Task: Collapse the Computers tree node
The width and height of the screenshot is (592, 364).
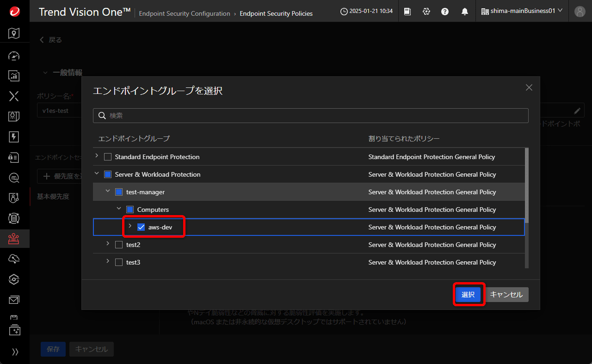Action: (119, 209)
